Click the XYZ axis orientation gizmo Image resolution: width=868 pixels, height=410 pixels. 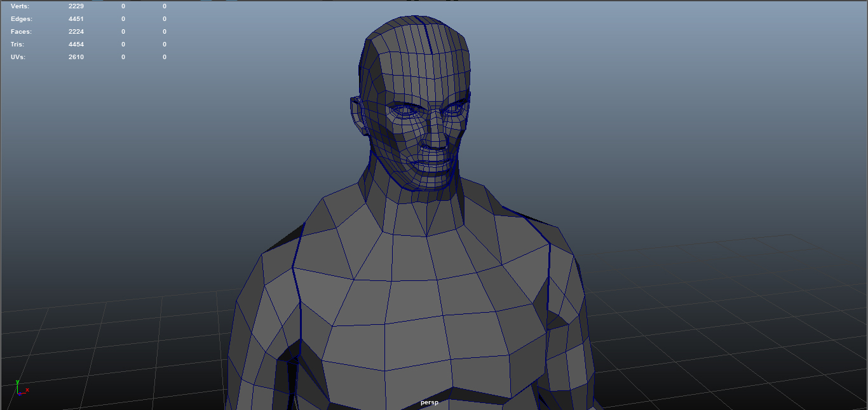point(21,389)
